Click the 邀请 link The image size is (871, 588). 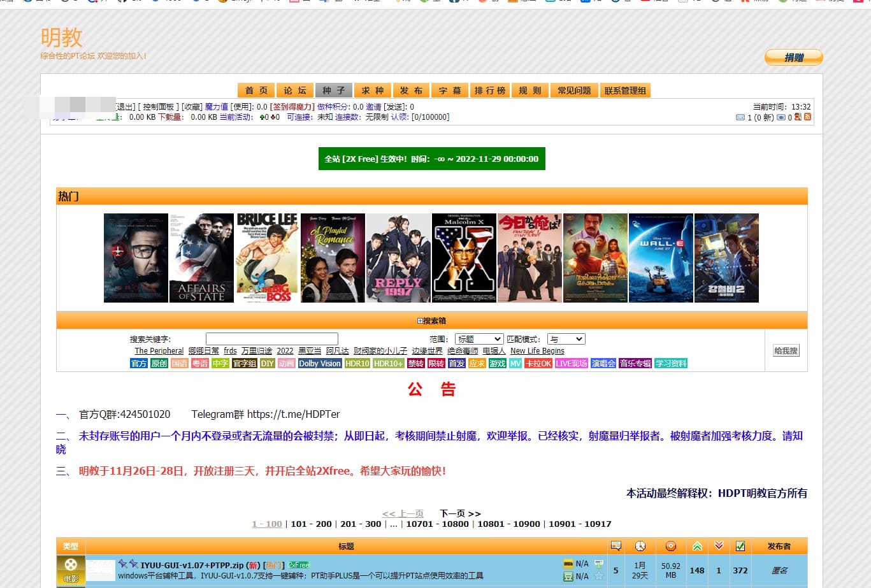pyautogui.click(x=373, y=107)
